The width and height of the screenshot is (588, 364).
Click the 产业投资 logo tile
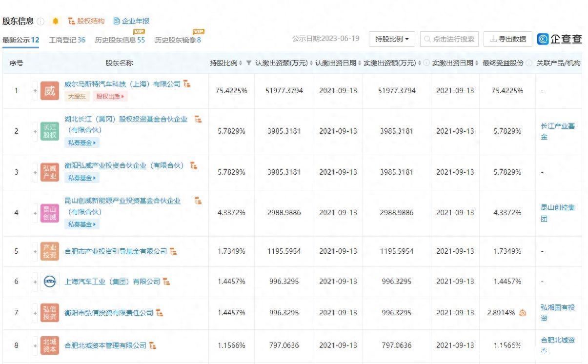[x=50, y=251]
